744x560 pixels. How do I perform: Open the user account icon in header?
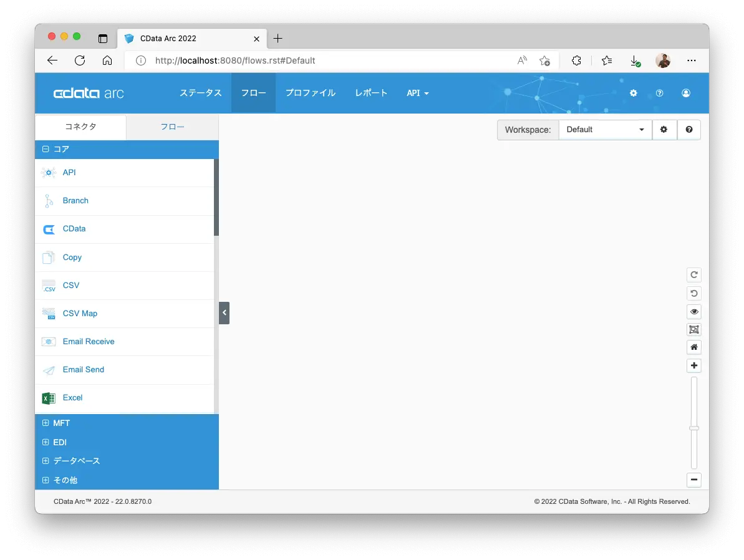coord(685,93)
